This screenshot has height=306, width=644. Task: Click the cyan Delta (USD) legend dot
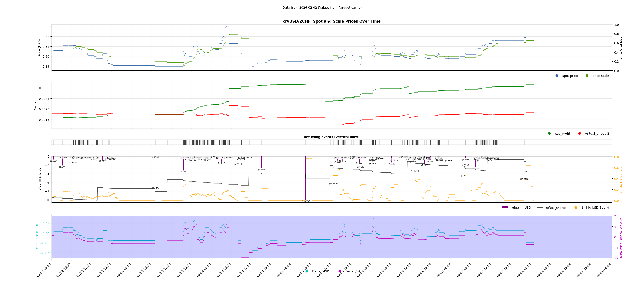[x=307, y=271]
